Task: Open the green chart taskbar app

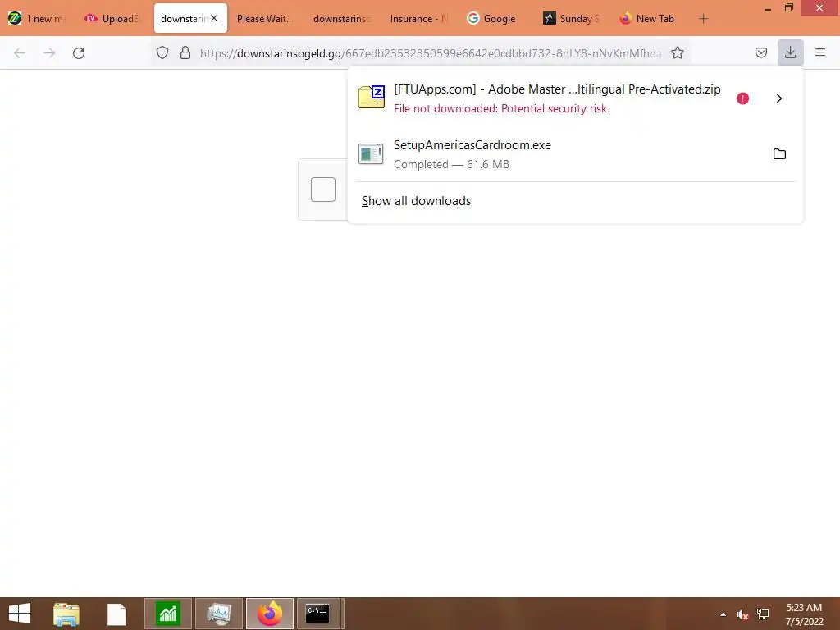Action: (167, 614)
